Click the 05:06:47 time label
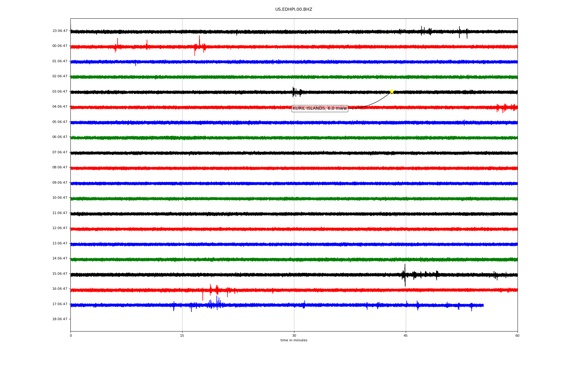 click(60, 122)
